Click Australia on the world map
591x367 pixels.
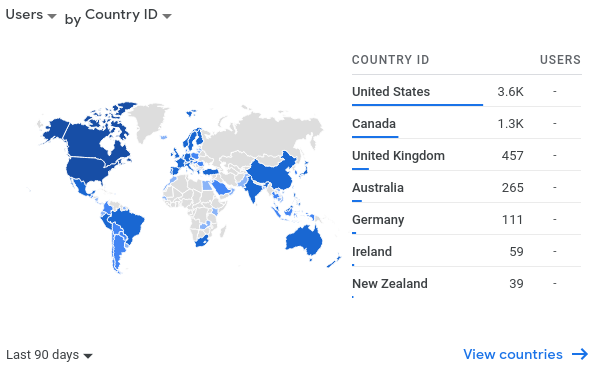tap(303, 241)
